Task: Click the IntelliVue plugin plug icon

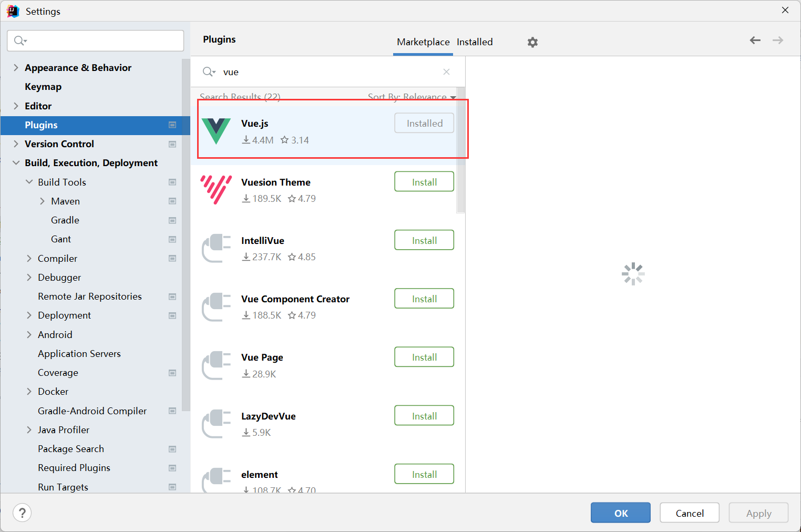Action: [216, 248]
